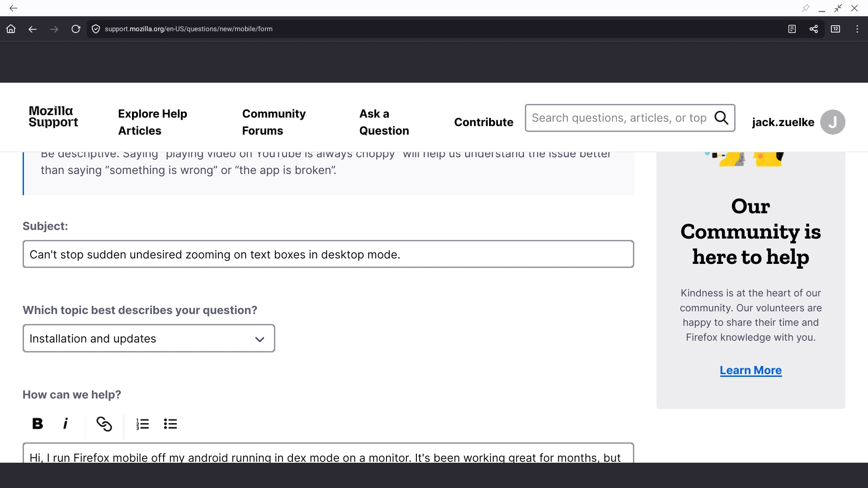Insert a numbered list
The height and width of the screenshot is (488, 868).
142,424
